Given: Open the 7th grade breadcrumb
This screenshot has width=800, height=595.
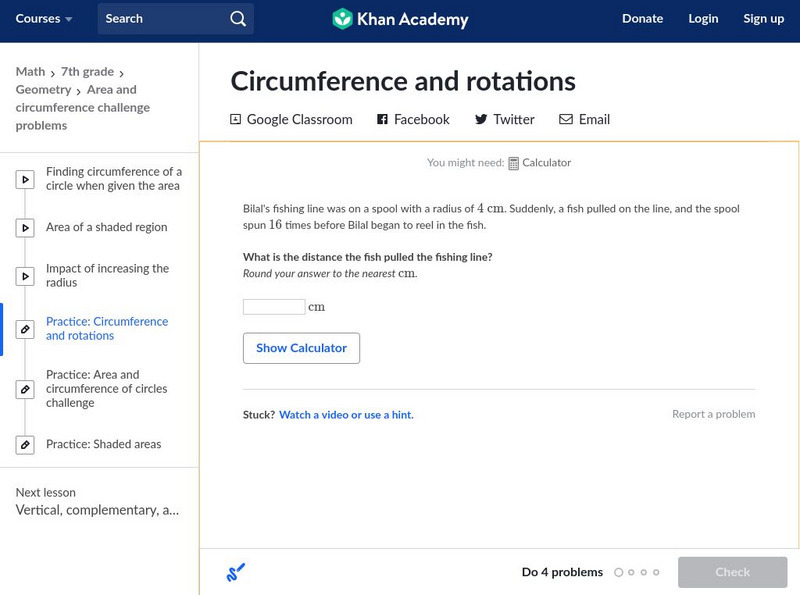Looking at the screenshot, I should 88,72.
